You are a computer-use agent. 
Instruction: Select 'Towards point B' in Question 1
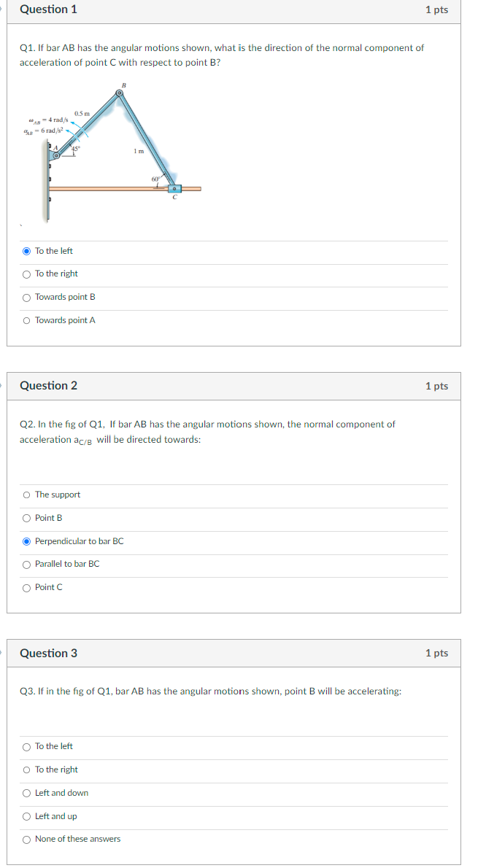click(26, 297)
